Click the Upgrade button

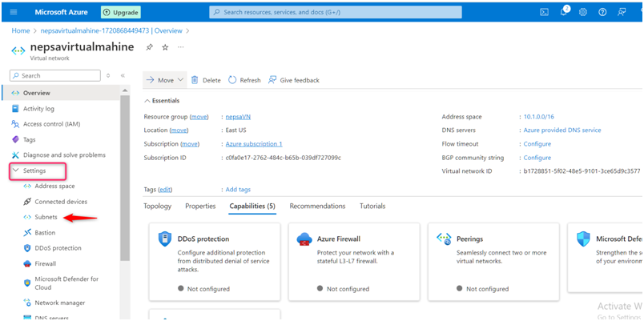tap(121, 12)
